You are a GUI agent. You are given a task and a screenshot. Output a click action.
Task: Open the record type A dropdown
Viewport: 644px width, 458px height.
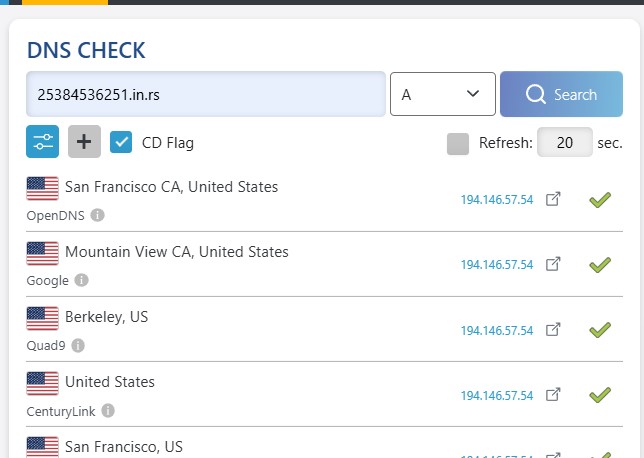[443, 94]
